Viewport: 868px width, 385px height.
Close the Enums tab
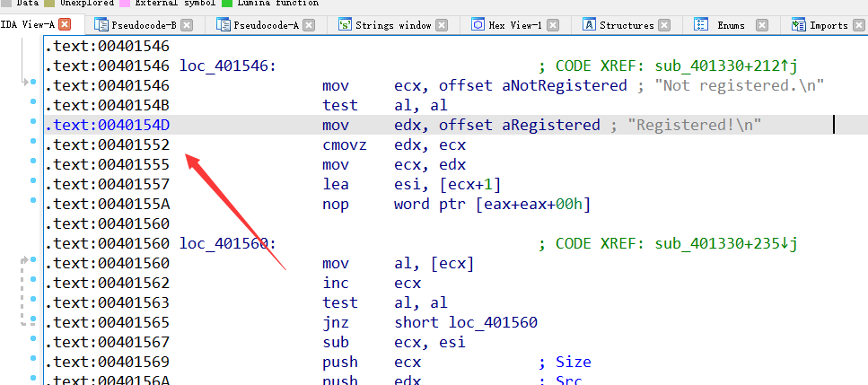pos(762,25)
